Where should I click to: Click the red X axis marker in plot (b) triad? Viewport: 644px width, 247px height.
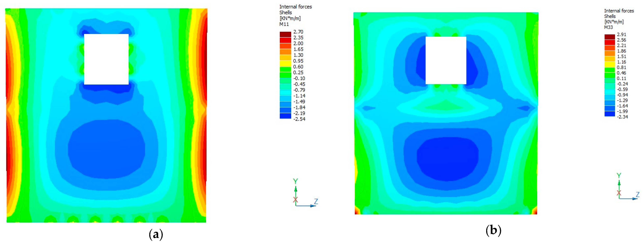619,193
